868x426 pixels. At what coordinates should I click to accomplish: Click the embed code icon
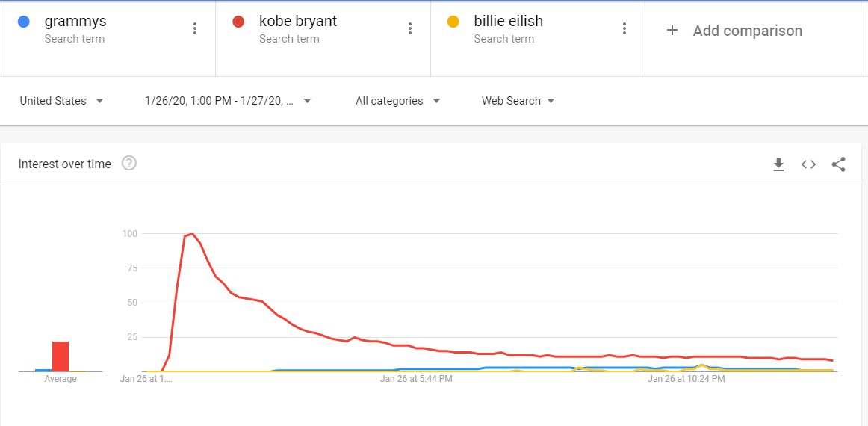point(808,164)
